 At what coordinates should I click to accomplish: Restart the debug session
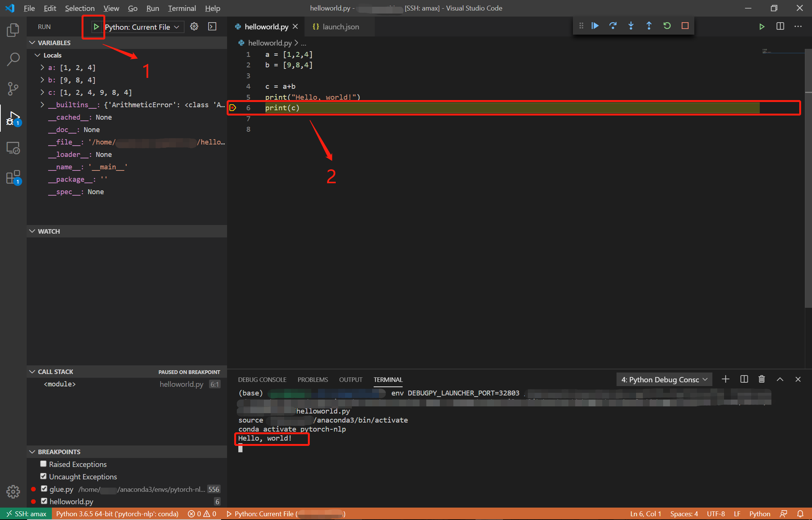pos(667,26)
